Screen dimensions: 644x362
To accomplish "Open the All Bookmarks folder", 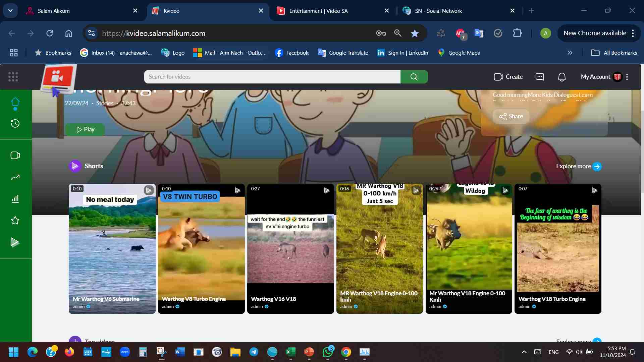I will [614, 53].
